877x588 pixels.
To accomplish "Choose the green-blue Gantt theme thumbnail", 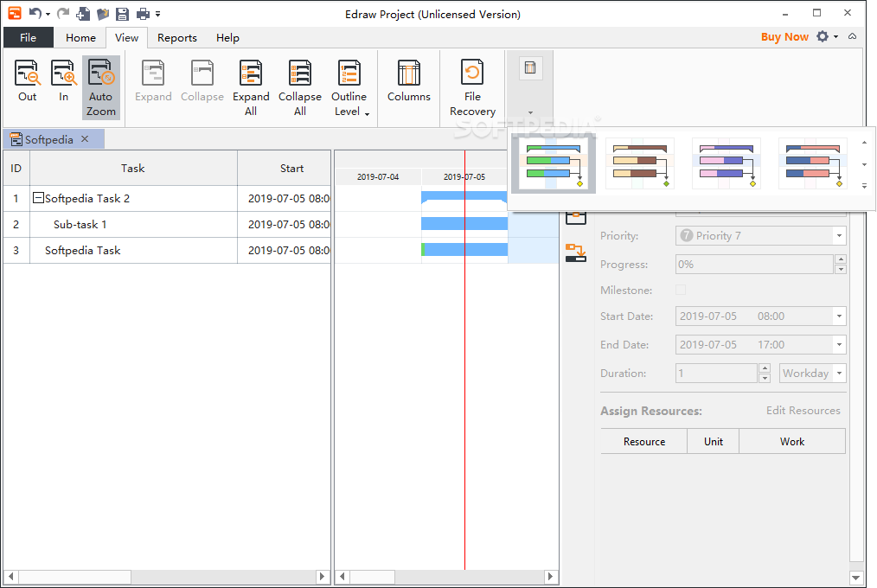I will pyautogui.click(x=554, y=163).
